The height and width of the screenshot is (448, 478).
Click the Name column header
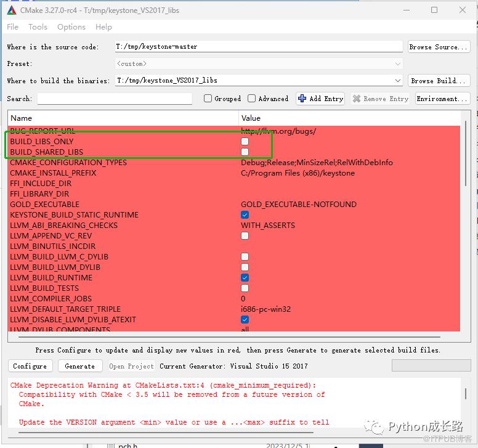click(x=123, y=118)
